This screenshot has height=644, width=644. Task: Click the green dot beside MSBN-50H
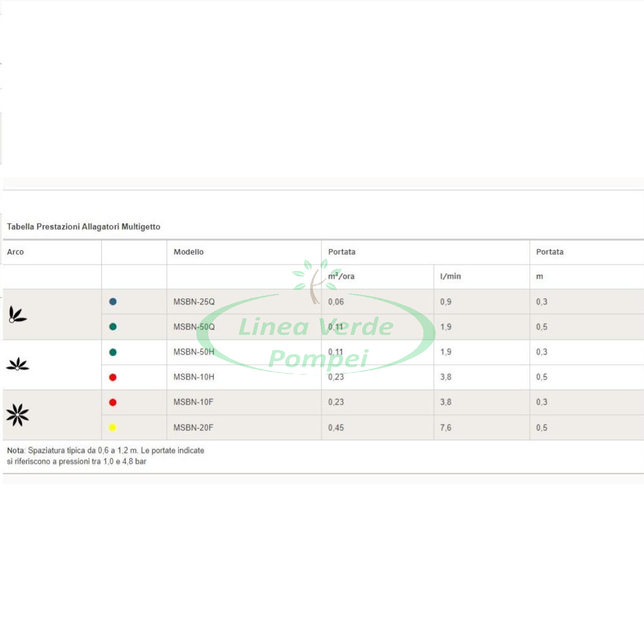113,352
